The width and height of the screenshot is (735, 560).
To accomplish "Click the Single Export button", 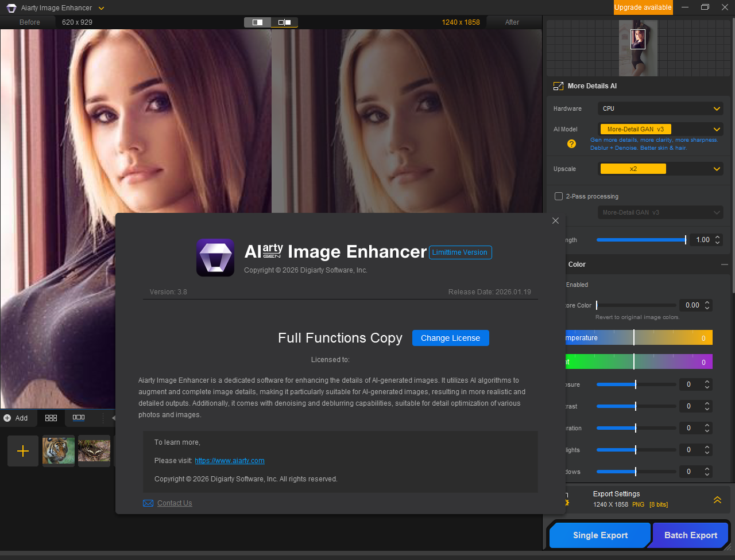I will [600, 535].
